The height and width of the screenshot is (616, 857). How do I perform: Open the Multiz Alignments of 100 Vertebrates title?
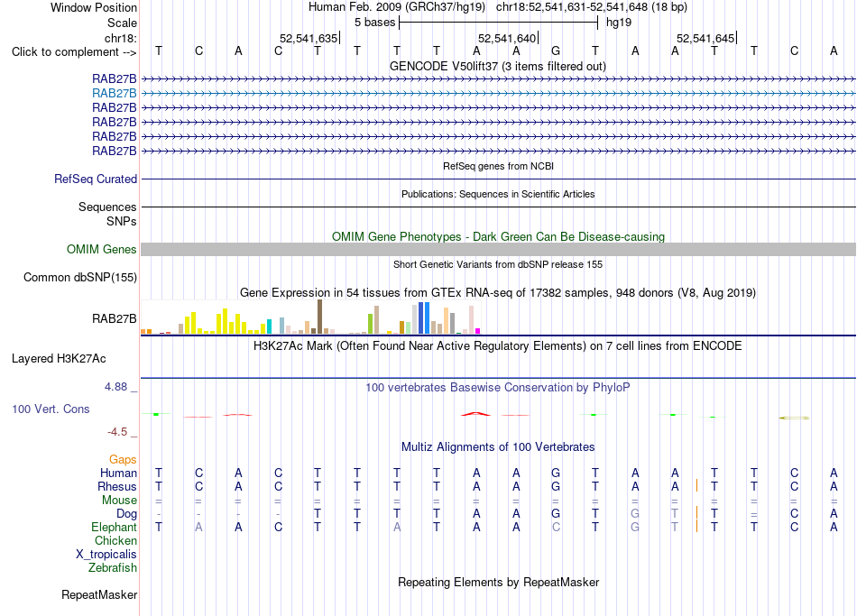[498, 447]
